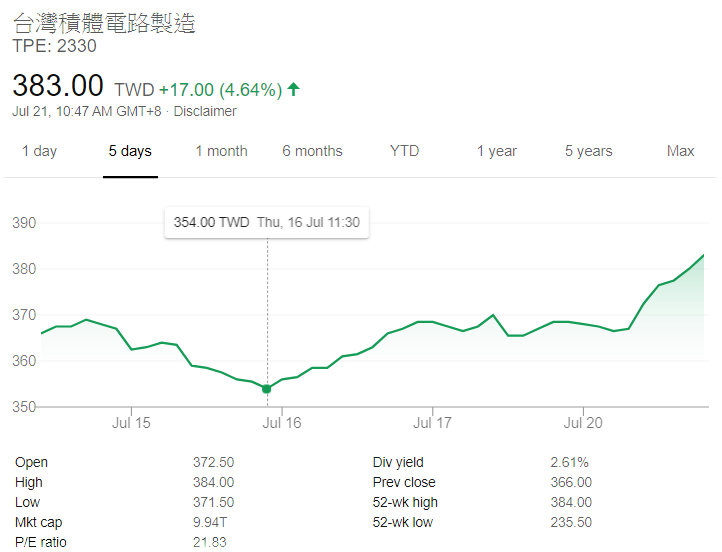Screen dimensions: 722x552
Task: Click the Mkt cap label
Action: pos(39,522)
